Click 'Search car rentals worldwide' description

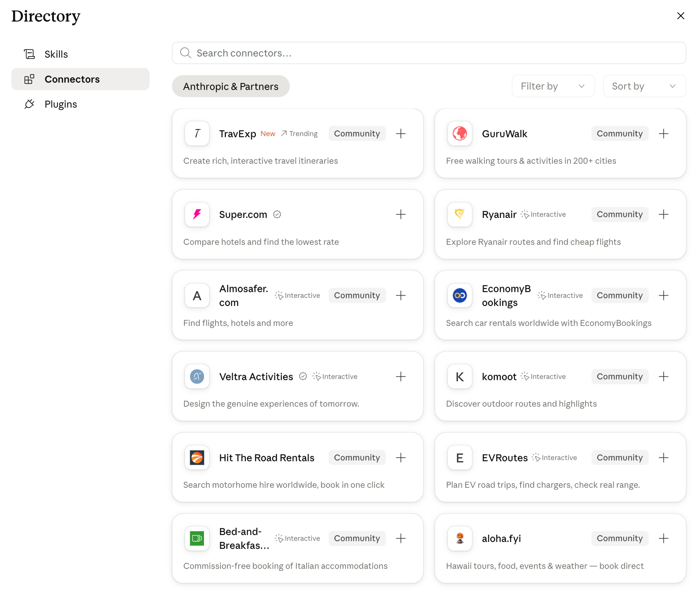pos(549,323)
